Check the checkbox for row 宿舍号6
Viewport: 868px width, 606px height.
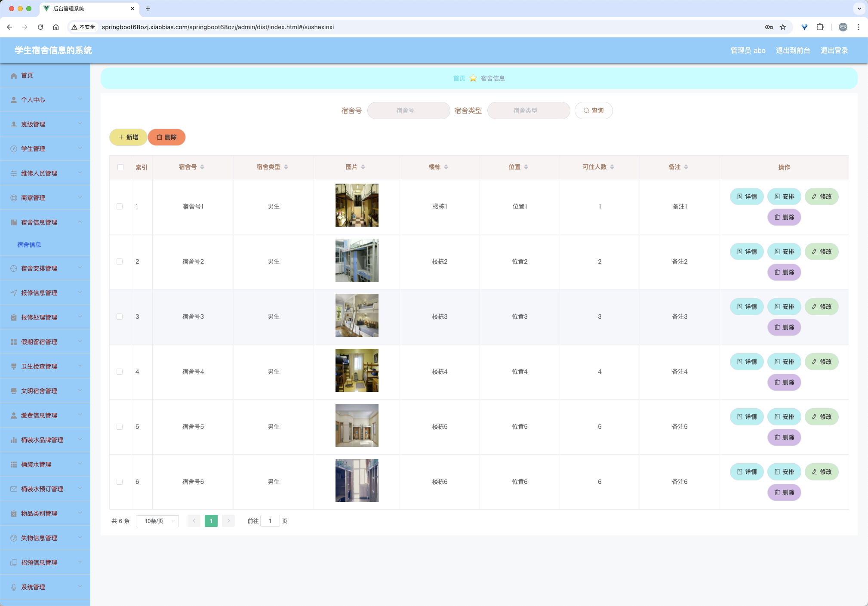120,482
